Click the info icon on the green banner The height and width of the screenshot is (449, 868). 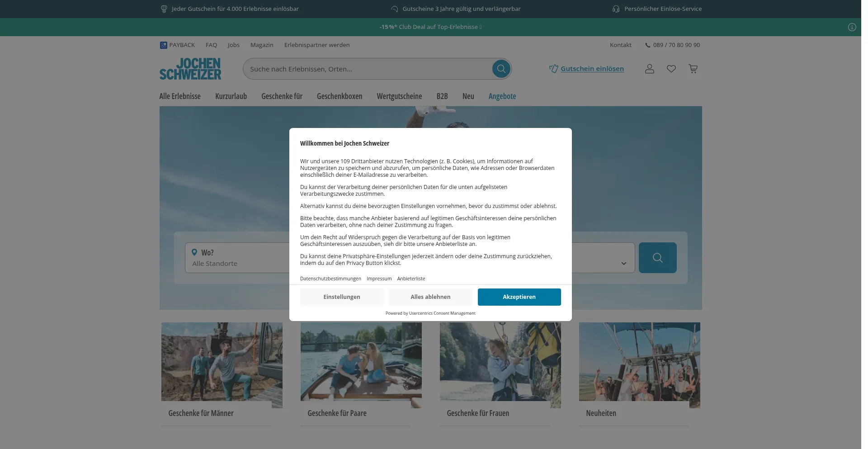pyautogui.click(x=852, y=27)
